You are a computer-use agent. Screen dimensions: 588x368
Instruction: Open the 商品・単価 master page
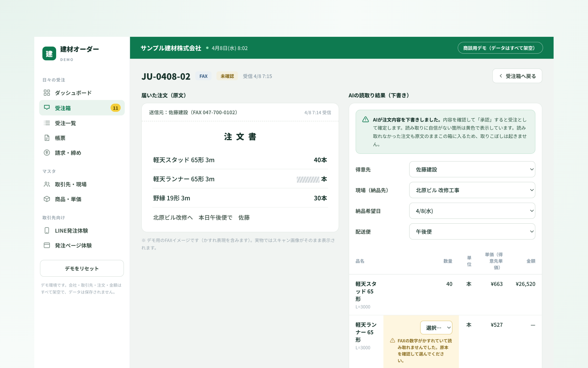[x=82, y=199]
